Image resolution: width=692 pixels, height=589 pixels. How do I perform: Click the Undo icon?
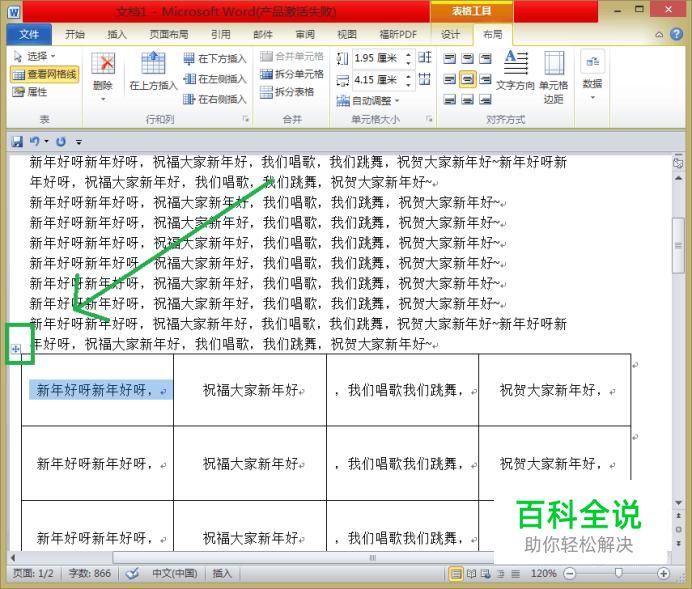tap(34, 141)
